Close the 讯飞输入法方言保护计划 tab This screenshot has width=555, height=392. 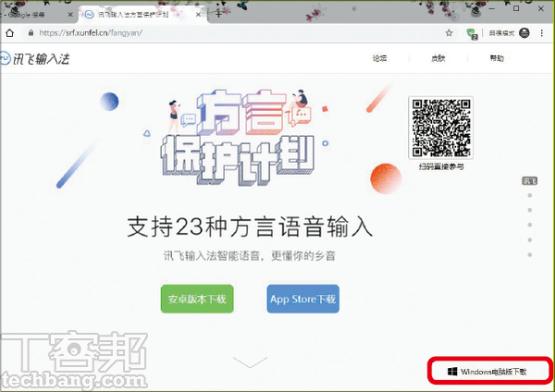coord(198,15)
